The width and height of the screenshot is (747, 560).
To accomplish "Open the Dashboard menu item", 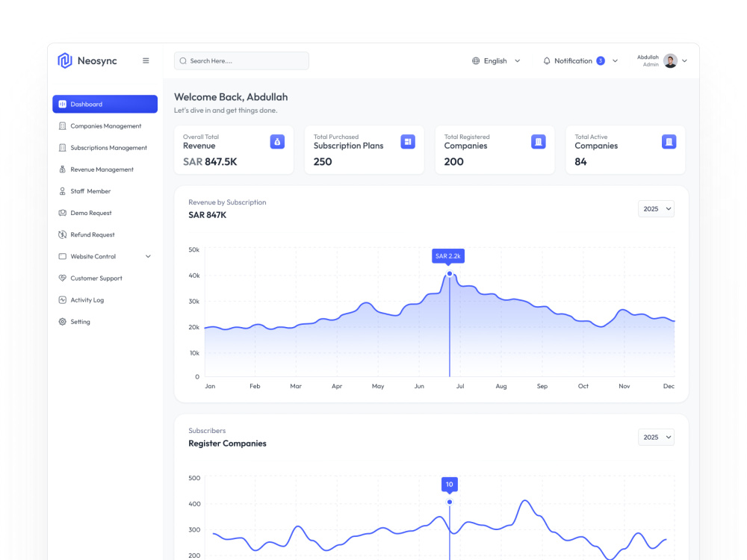I will [105, 104].
